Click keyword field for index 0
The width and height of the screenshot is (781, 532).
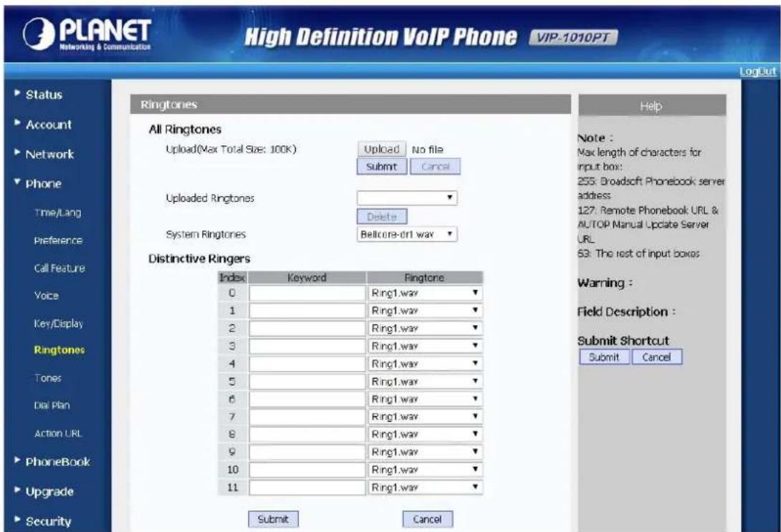pyautogui.click(x=307, y=293)
